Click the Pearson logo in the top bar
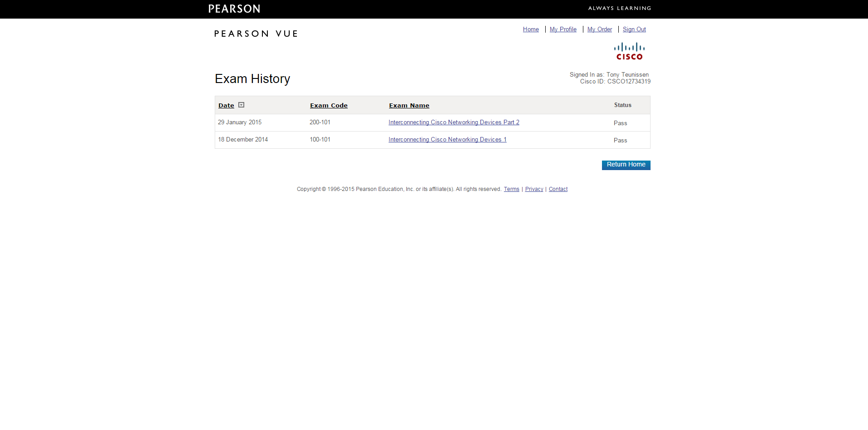This screenshot has height=430, width=868. 234,9
